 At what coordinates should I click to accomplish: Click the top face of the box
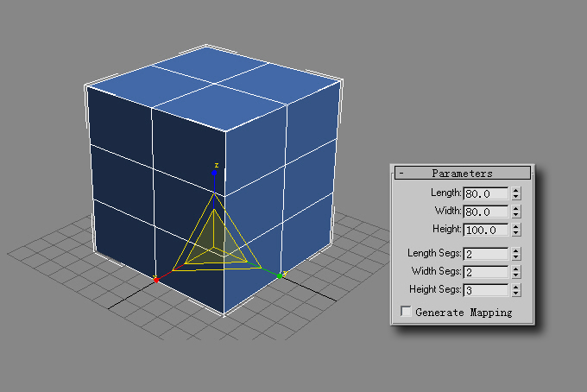[x=216, y=85]
